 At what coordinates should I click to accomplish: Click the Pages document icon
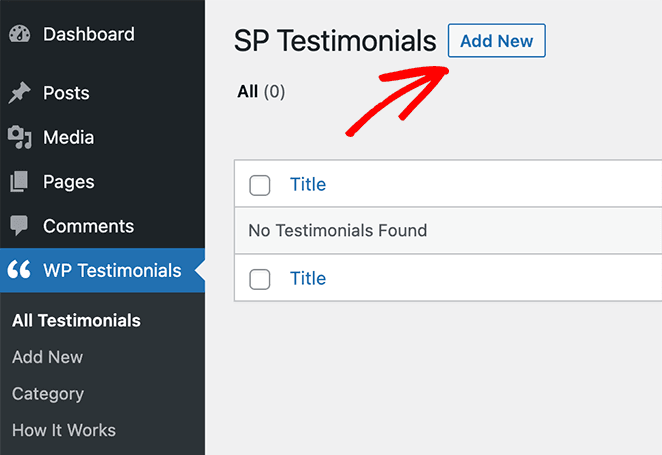click(x=19, y=182)
